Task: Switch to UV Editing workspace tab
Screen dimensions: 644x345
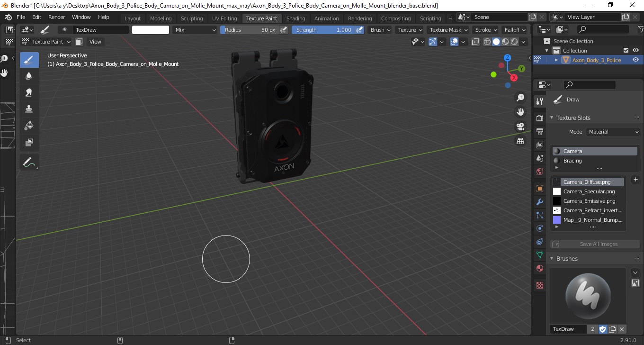Action: click(224, 18)
